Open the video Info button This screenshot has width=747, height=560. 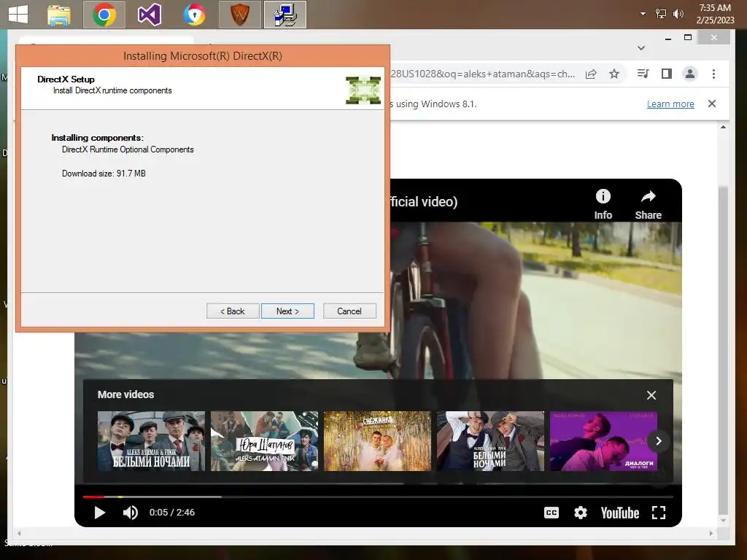point(603,204)
